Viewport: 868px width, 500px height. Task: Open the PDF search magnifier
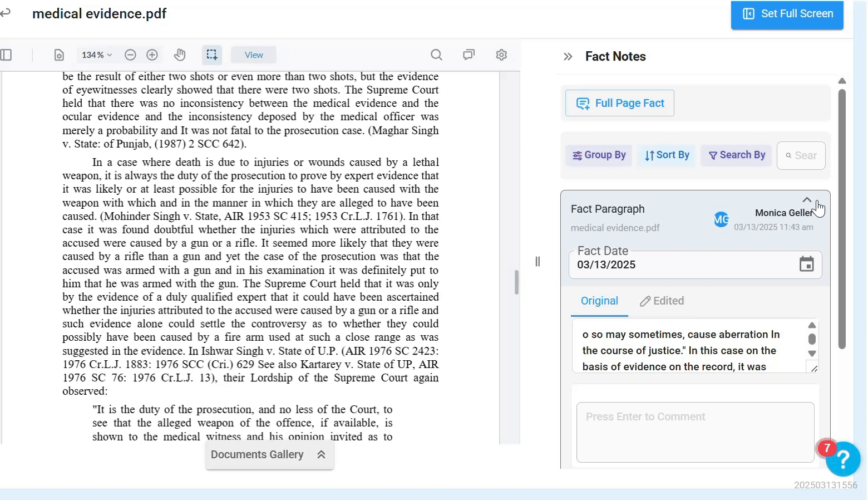[437, 55]
